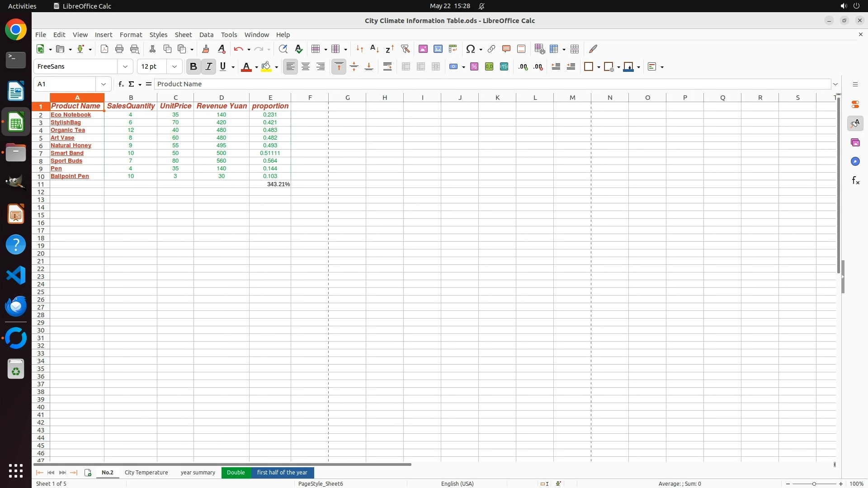
Task: Click Merge and Center Cells icon
Action: click(x=406, y=67)
